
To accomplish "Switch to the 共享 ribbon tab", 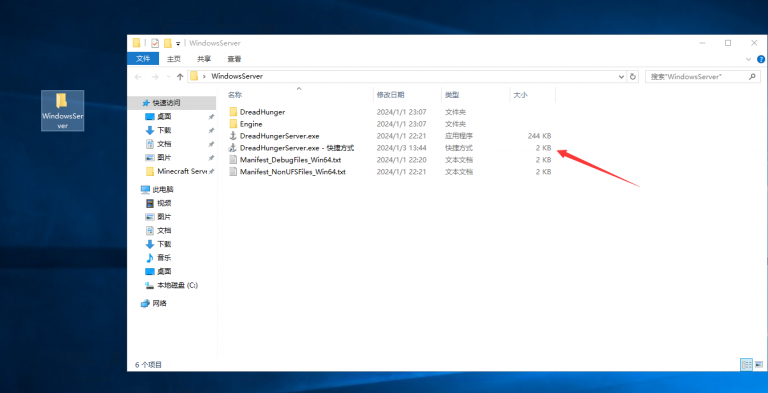I will pyautogui.click(x=204, y=59).
